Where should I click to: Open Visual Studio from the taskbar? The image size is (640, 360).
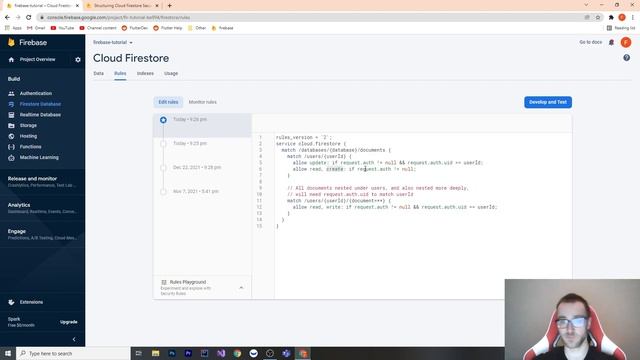click(221, 353)
